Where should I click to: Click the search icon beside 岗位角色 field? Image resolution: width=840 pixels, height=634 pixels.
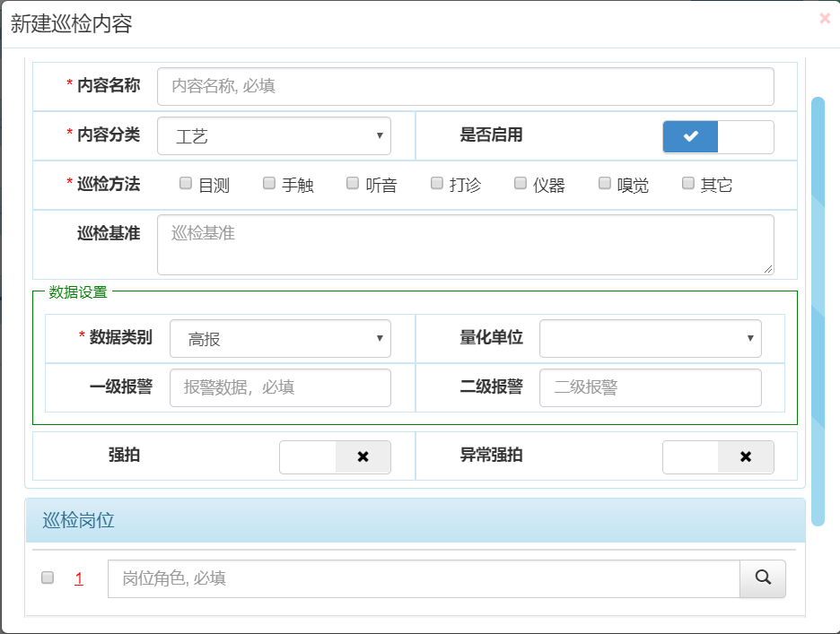[x=763, y=578]
